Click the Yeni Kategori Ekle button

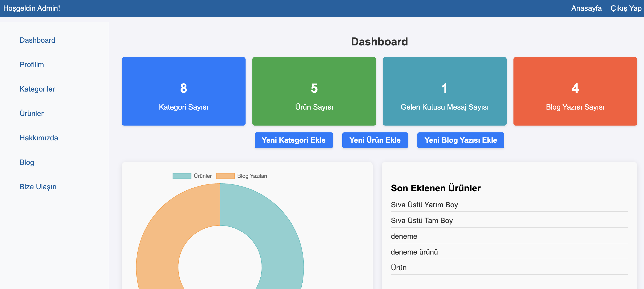click(x=293, y=140)
